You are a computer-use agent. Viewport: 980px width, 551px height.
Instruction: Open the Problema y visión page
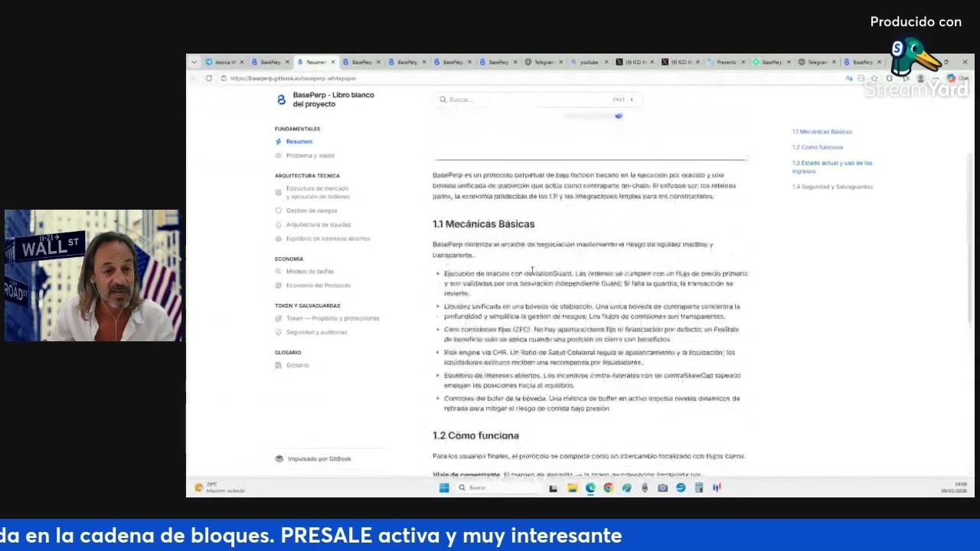coord(310,155)
